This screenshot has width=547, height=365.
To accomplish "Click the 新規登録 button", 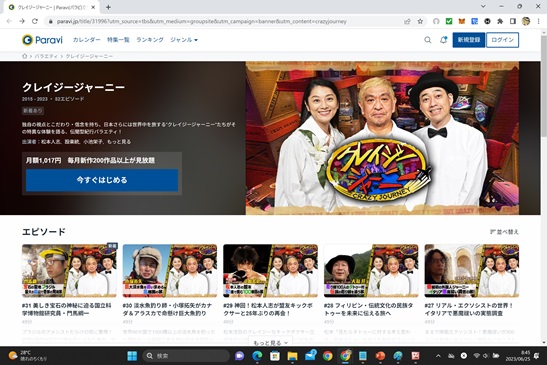I will 469,40.
